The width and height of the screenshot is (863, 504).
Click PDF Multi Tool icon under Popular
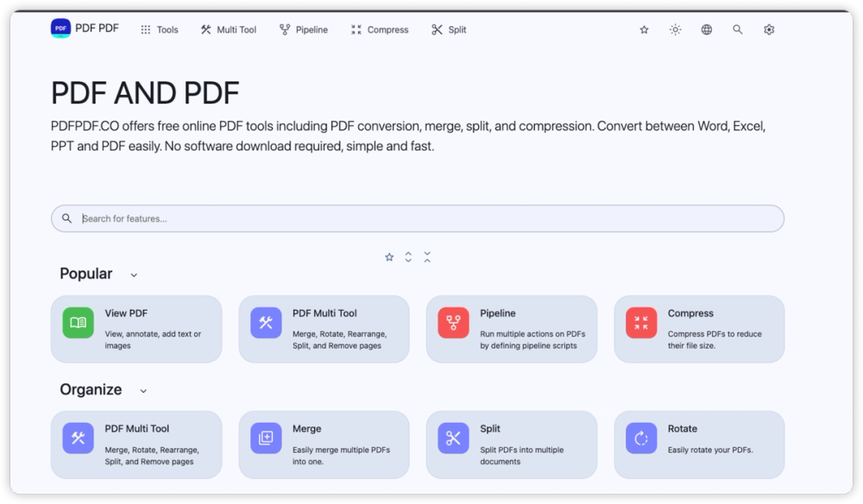click(266, 323)
